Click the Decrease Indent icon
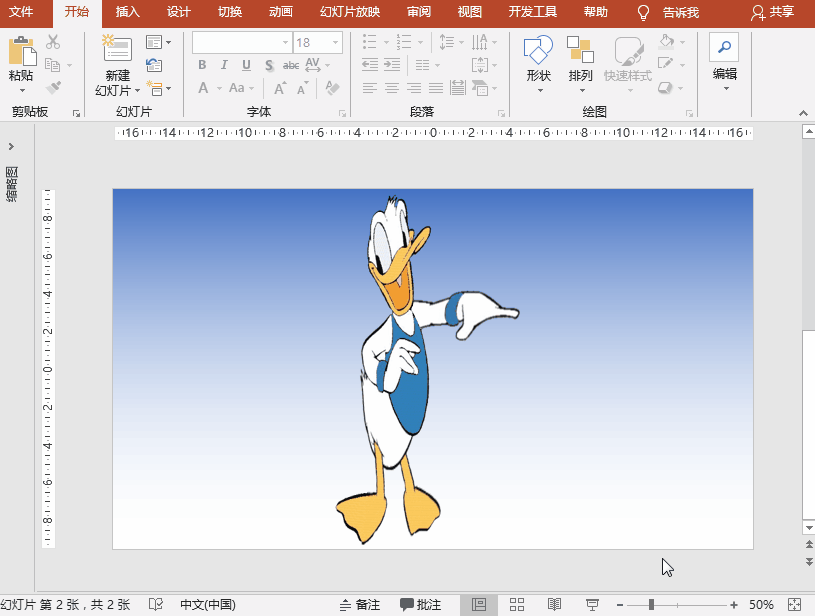Image resolution: width=815 pixels, height=616 pixels. point(370,64)
